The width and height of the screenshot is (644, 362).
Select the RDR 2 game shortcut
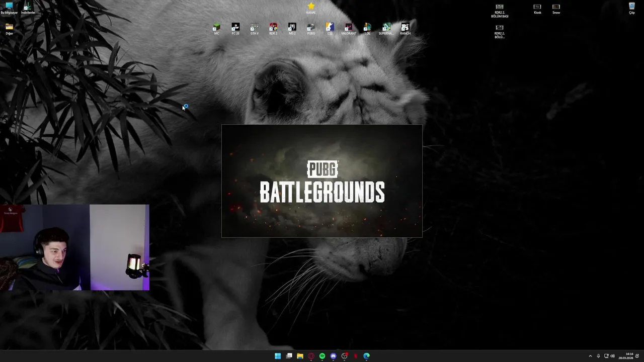click(273, 29)
